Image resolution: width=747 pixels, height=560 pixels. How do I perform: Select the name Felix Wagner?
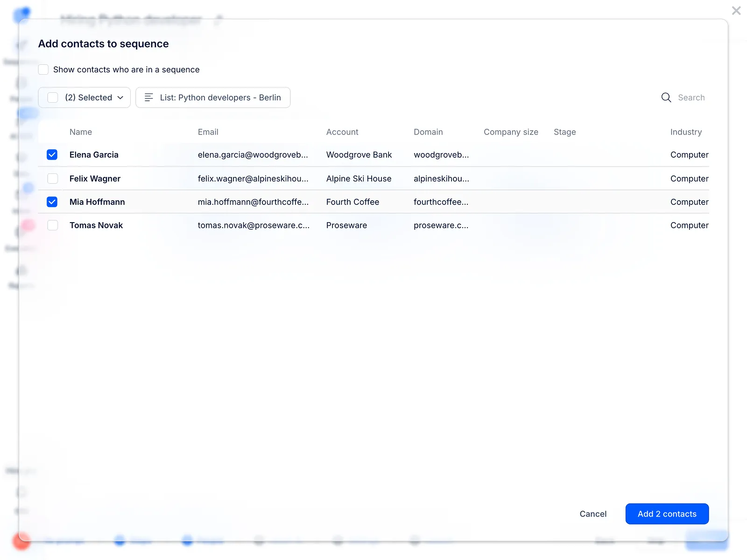(95, 179)
